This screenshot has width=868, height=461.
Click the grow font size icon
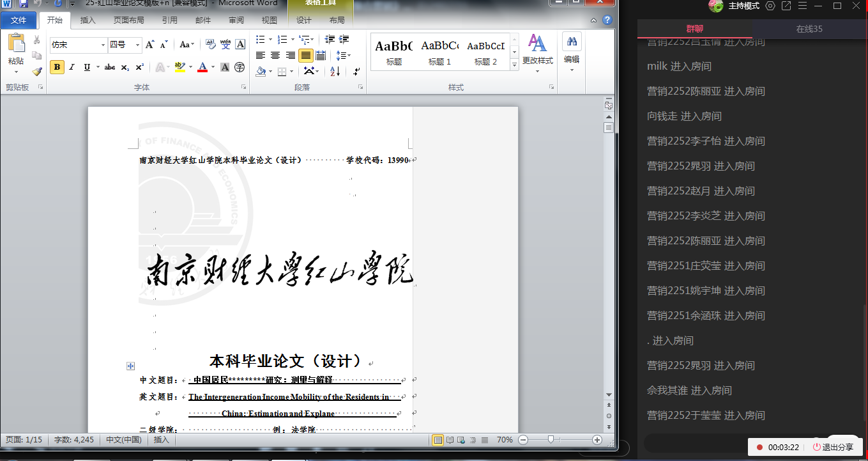pyautogui.click(x=149, y=45)
